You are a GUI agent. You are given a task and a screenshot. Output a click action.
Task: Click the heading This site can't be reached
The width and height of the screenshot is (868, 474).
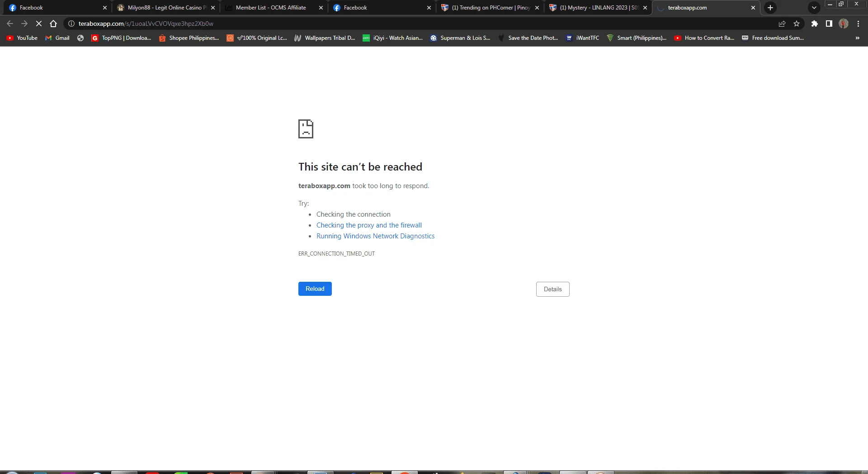coord(360,167)
